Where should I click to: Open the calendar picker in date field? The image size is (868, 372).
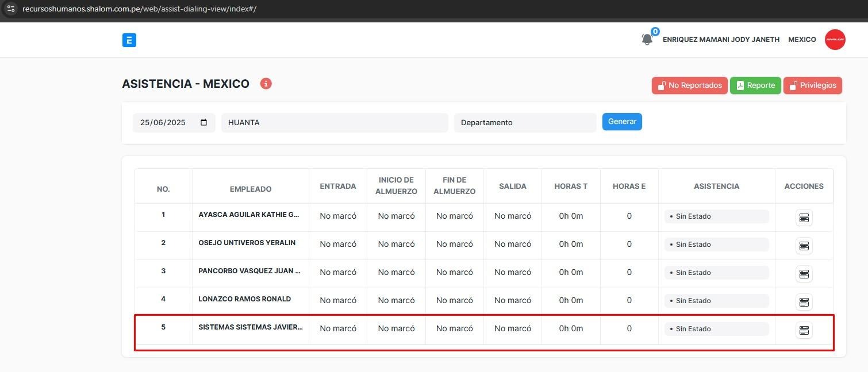pos(203,123)
